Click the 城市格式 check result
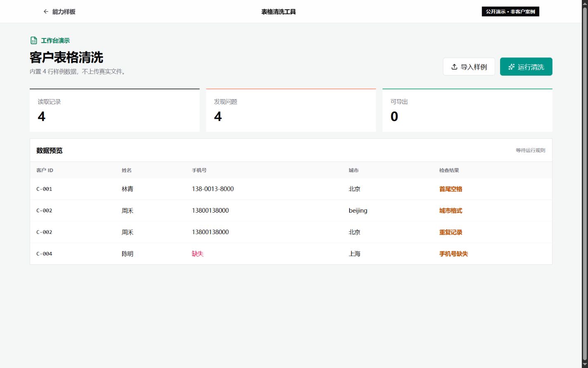Viewport: 588px width, 368px height. coord(451,211)
